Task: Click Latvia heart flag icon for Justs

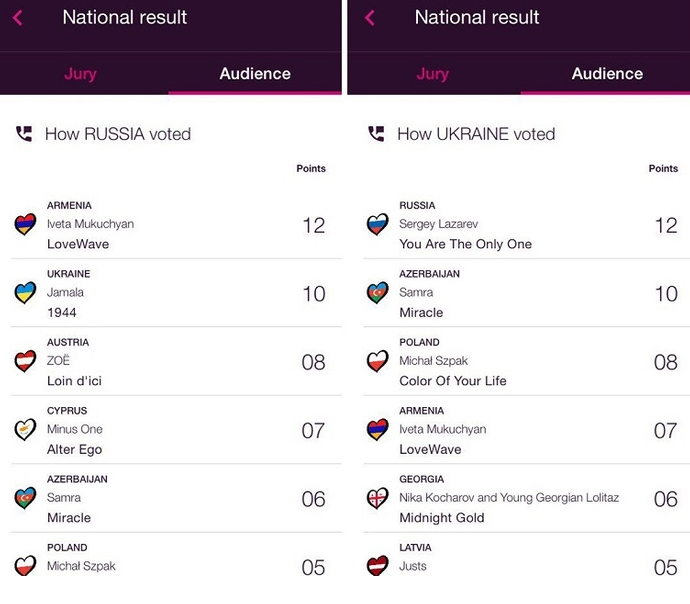Action: [x=378, y=566]
